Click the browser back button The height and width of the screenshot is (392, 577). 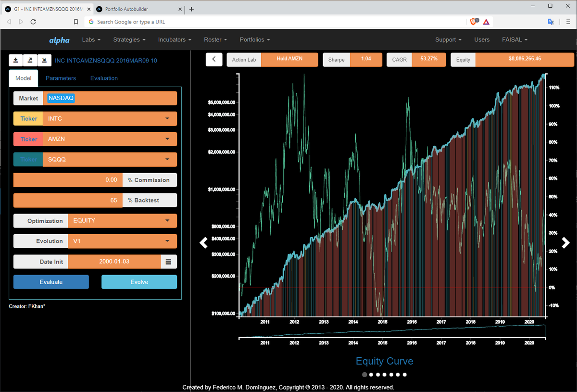click(9, 22)
